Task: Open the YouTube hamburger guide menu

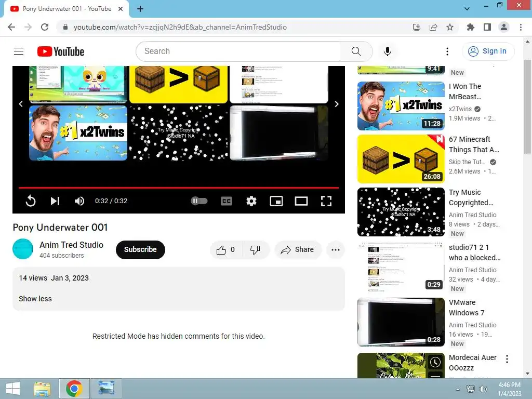Action: pyautogui.click(x=19, y=51)
